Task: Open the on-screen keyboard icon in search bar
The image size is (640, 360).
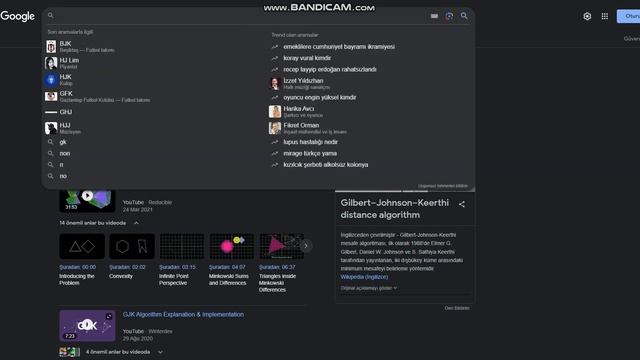Action: [x=434, y=16]
